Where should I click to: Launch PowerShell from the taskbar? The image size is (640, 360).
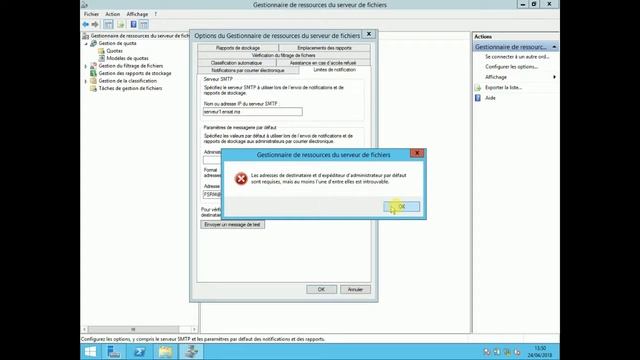[x=140, y=351]
